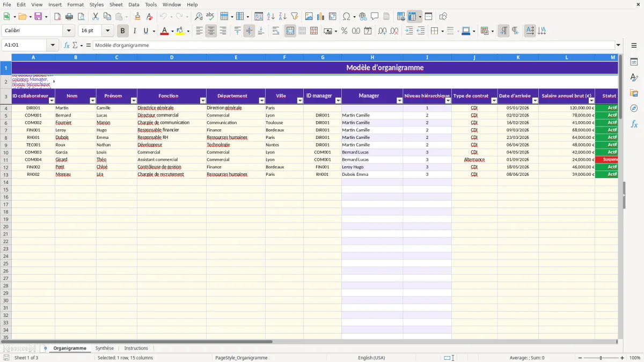Toggle the AutoFilter funnel icon
This screenshot has width=644, height=362.
[x=295, y=17]
